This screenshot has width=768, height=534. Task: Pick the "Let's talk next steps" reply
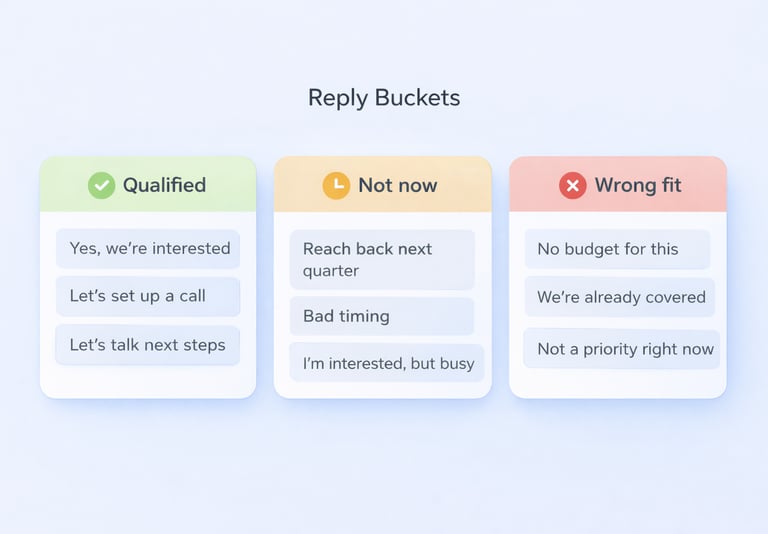[x=148, y=345]
